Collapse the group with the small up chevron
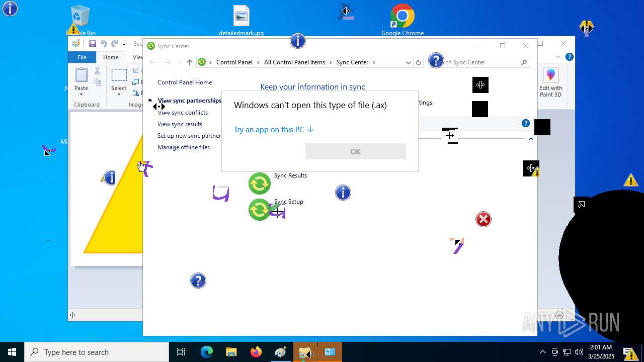Viewport: 644px width, 362px height. [x=531, y=139]
